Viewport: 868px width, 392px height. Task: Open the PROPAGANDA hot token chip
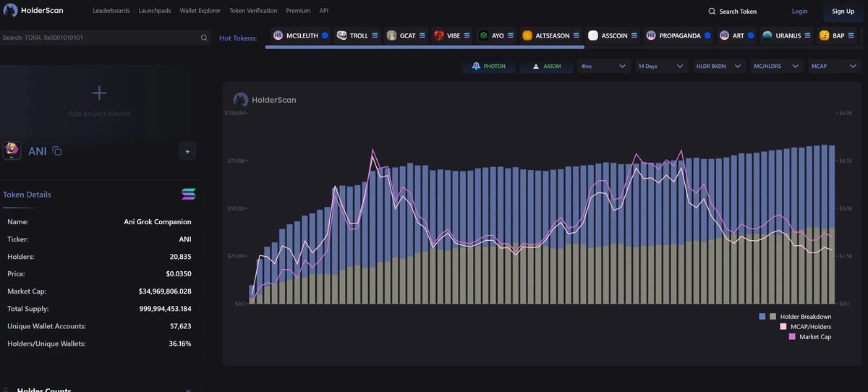tap(678, 35)
